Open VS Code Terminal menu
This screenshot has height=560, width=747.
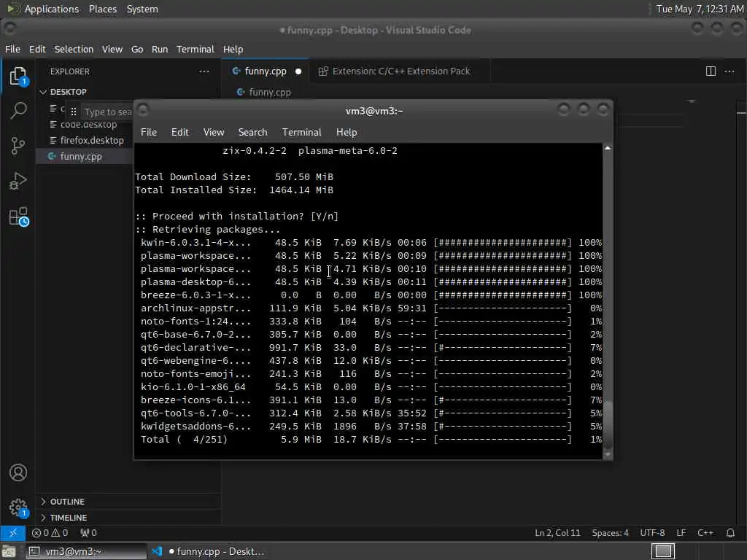pos(196,49)
